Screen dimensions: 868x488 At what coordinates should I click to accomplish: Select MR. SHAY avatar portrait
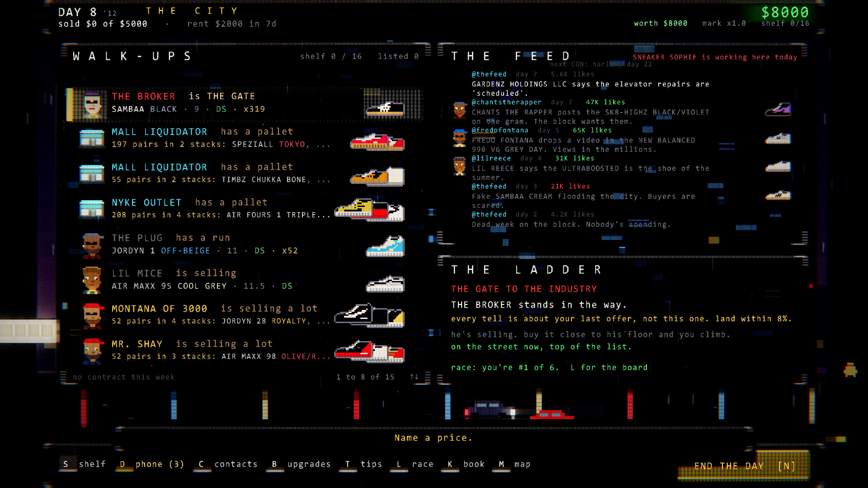coord(93,351)
